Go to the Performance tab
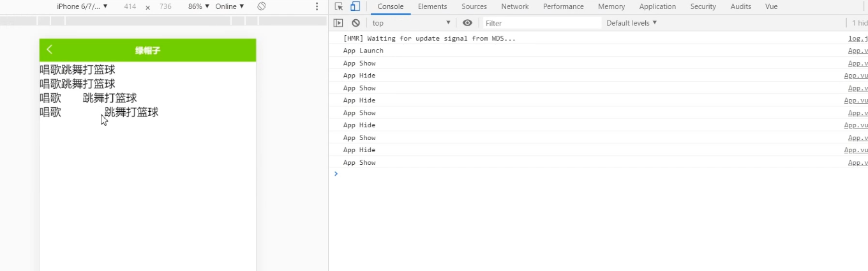868x271 pixels. point(564,6)
